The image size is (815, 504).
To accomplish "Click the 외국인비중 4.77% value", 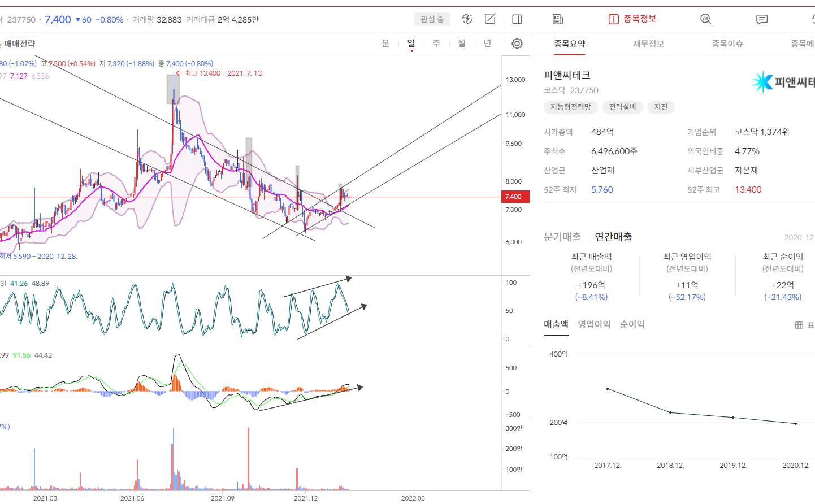I will coord(747,151).
